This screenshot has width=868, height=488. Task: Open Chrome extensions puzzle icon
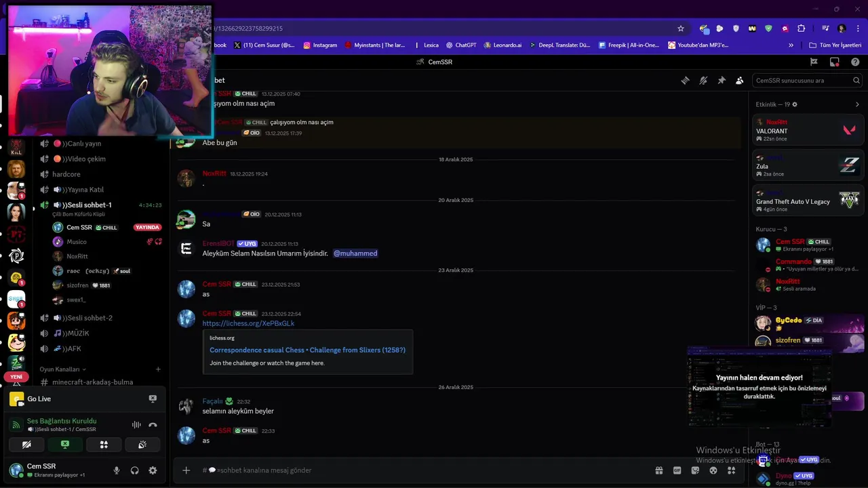[x=802, y=28]
